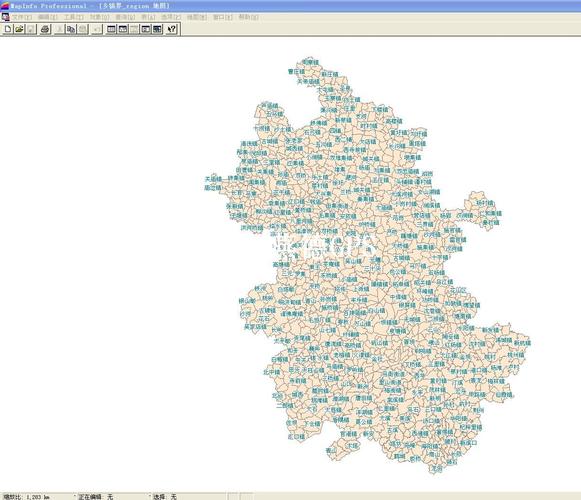Image resolution: width=581 pixels, height=500 pixels.
Task: Open the 地图 (Map) menu
Action: (x=197, y=17)
